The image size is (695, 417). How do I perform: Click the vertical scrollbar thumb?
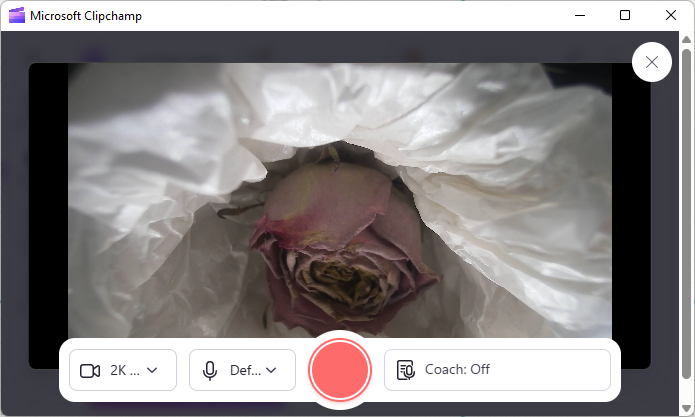coord(687,214)
